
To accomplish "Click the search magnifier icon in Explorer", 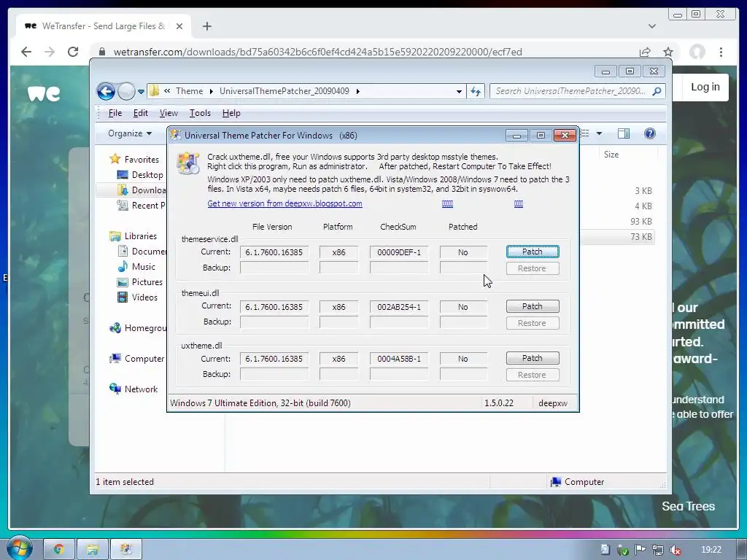I will pos(657,91).
